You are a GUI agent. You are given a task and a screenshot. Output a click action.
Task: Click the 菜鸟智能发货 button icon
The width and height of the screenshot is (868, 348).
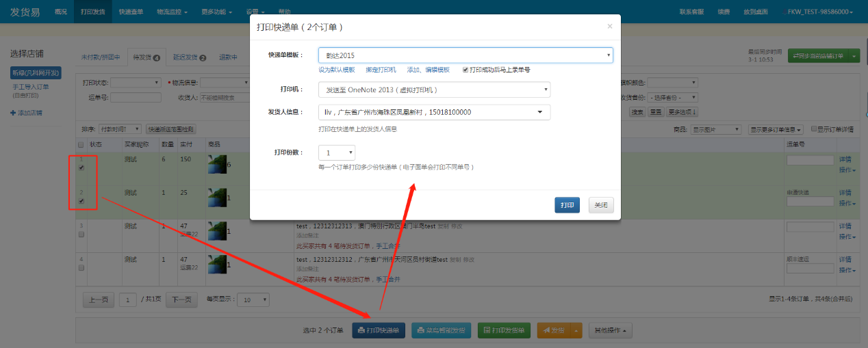[x=421, y=330]
